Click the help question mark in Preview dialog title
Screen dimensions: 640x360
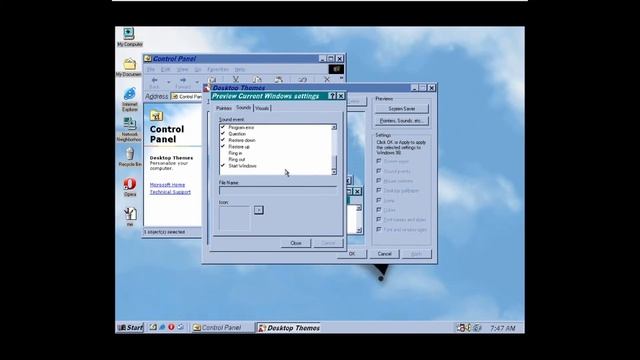[x=332, y=96]
